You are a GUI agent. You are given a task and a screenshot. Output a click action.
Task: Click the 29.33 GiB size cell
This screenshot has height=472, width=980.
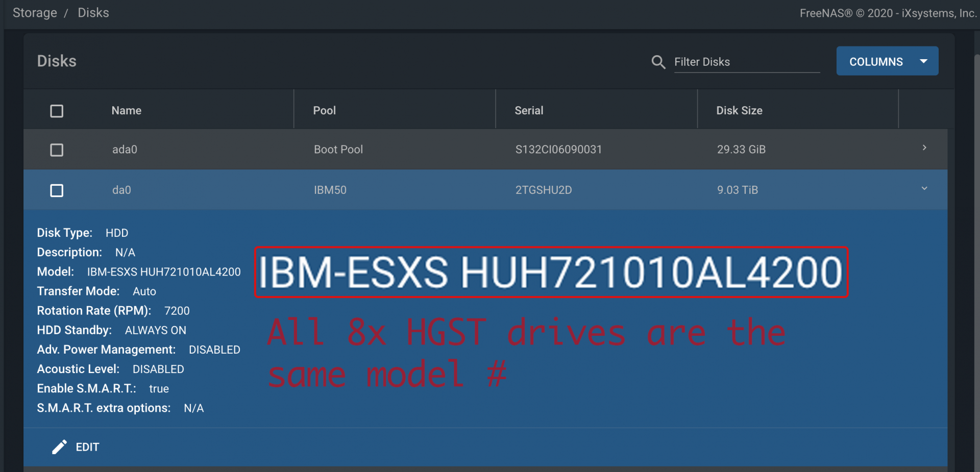coord(741,150)
